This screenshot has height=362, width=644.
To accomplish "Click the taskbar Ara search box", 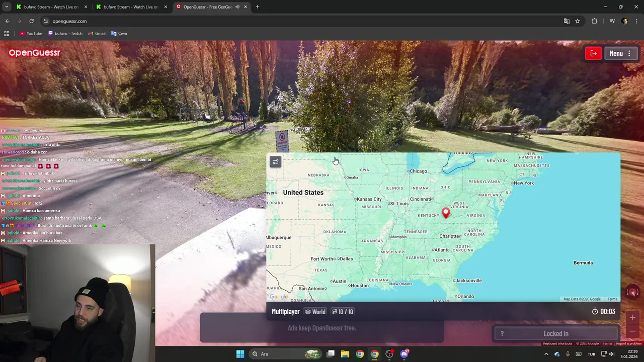I will click(285, 354).
